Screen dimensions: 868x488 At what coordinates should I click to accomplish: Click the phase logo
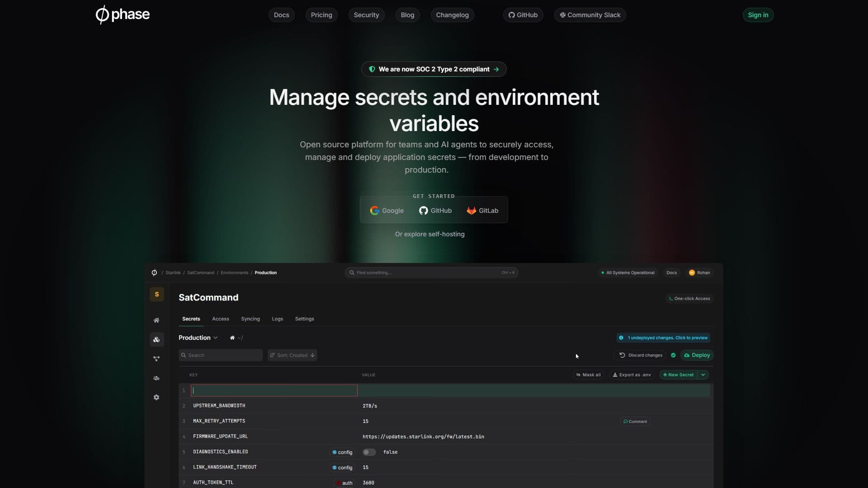(123, 14)
